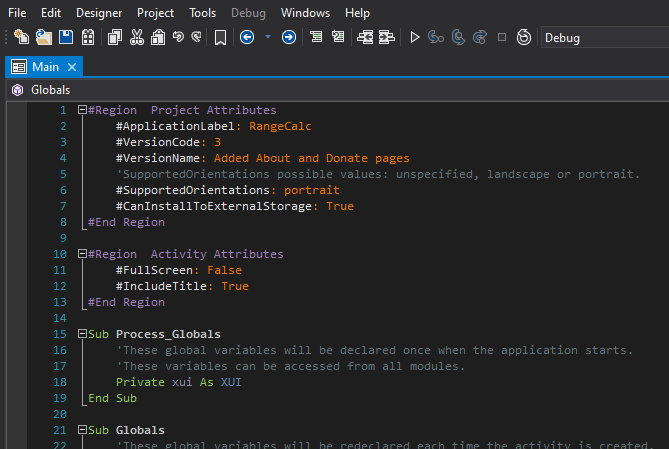Click the Restart circular arrow icon
This screenshot has width=669, height=449.
524,37
